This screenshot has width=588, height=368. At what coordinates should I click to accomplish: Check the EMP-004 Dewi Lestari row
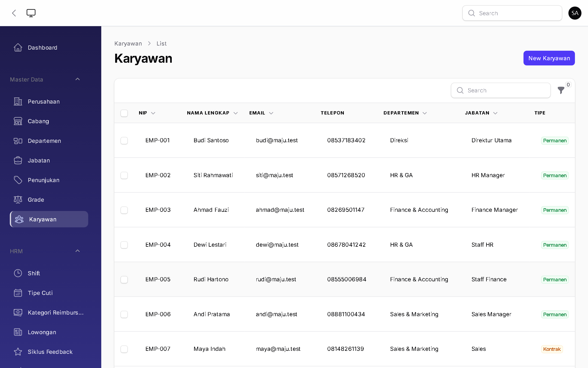[124, 245]
